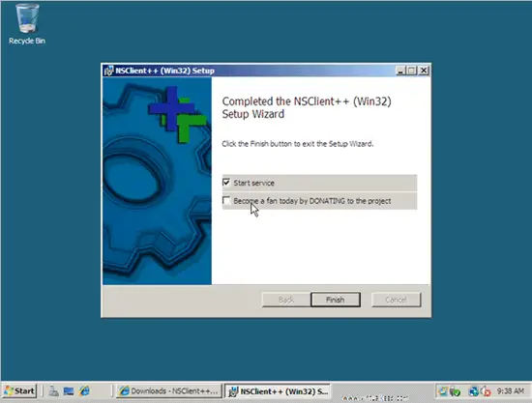Check the DONATING to the project box
The height and width of the screenshot is (403, 532).
226,200
